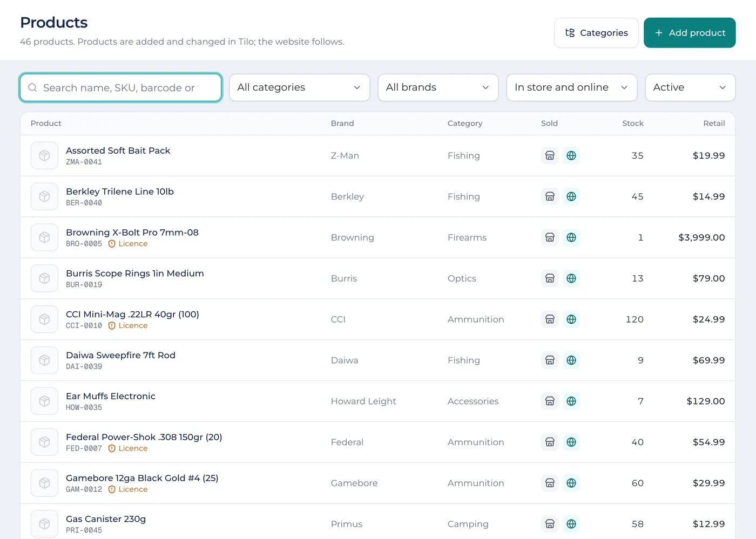Click the online globe icon for Gas Canister 230g
Image resolution: width=756 pixels, height=539 pixels.
pyautogui.click(x=571, y=524)
